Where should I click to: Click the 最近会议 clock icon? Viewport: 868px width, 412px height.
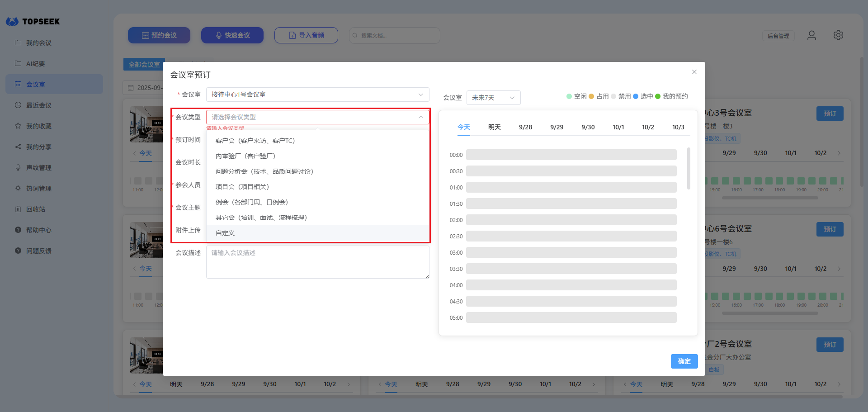tap(18, 105)
